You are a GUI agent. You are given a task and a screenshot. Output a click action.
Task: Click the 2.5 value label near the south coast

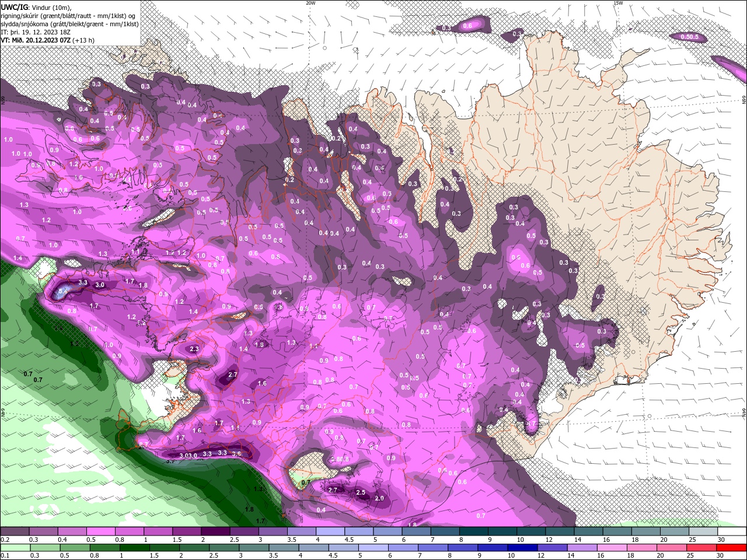[361, 492]
